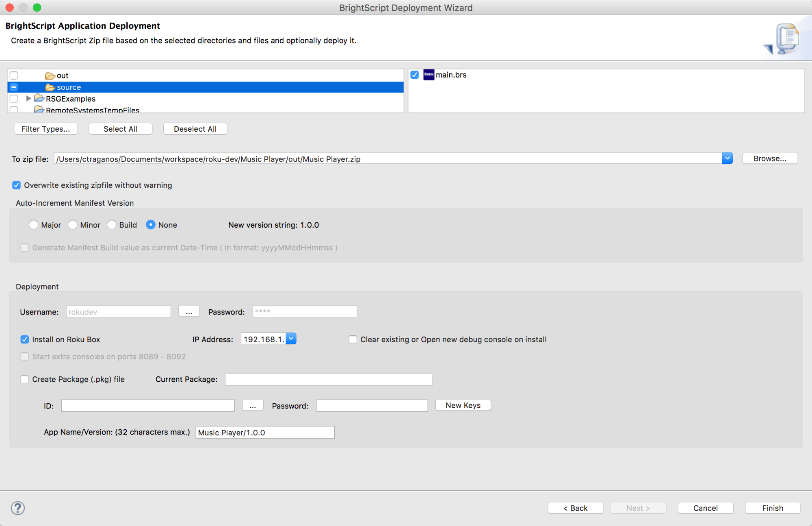812x526 pixels.
Task: Check Clear existing or Open new debug console
Action: (353, 339)
